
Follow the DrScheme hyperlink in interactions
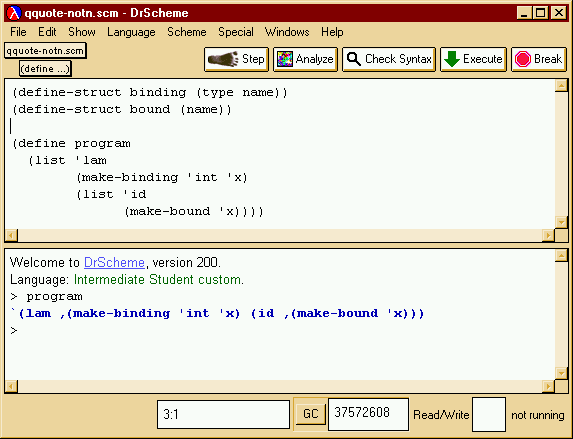pos(114,262)
